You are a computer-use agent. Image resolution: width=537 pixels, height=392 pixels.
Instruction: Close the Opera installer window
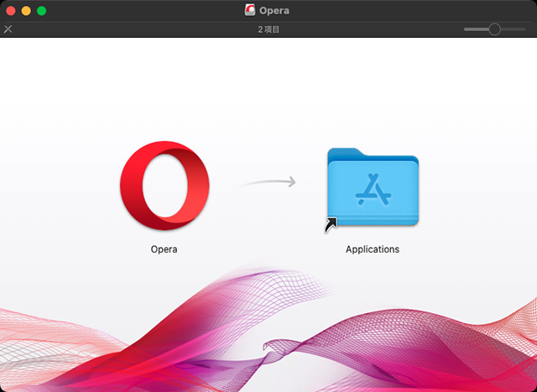pyautogui.click(x=11, y=11)
